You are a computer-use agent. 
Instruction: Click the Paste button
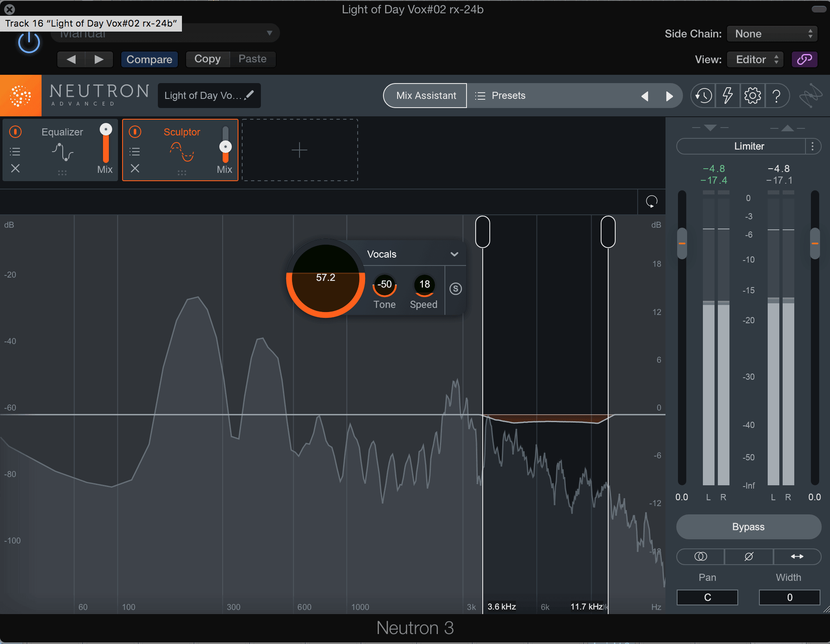tap(253, 59)
